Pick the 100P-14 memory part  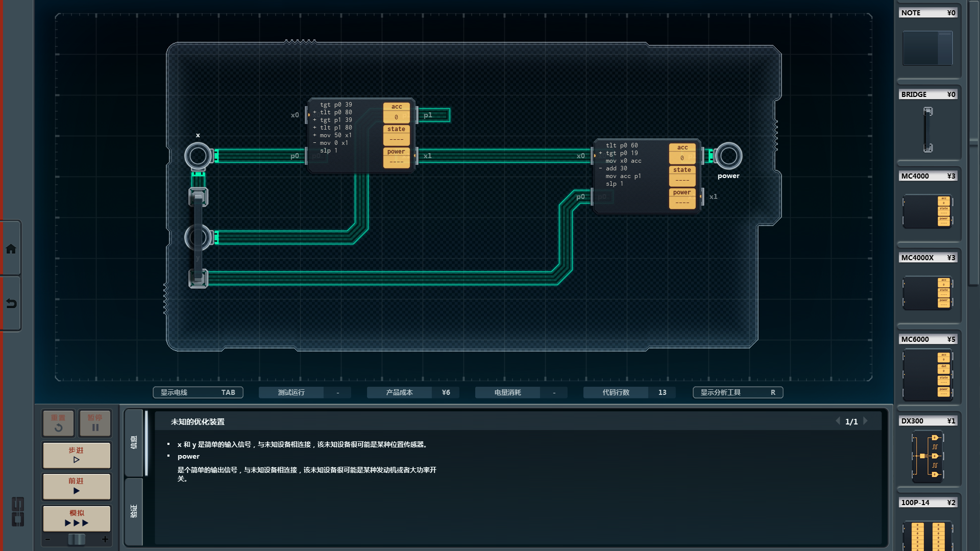927,535
